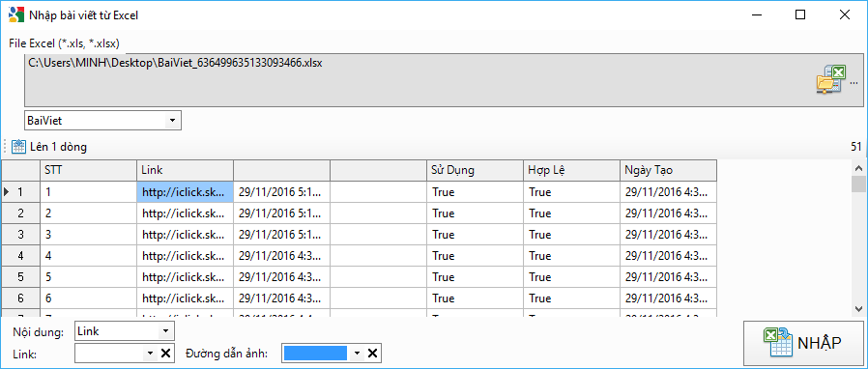Click the grid top-left corner header cell
Viewport: 868px width, 369px height.
click(20, 170)
